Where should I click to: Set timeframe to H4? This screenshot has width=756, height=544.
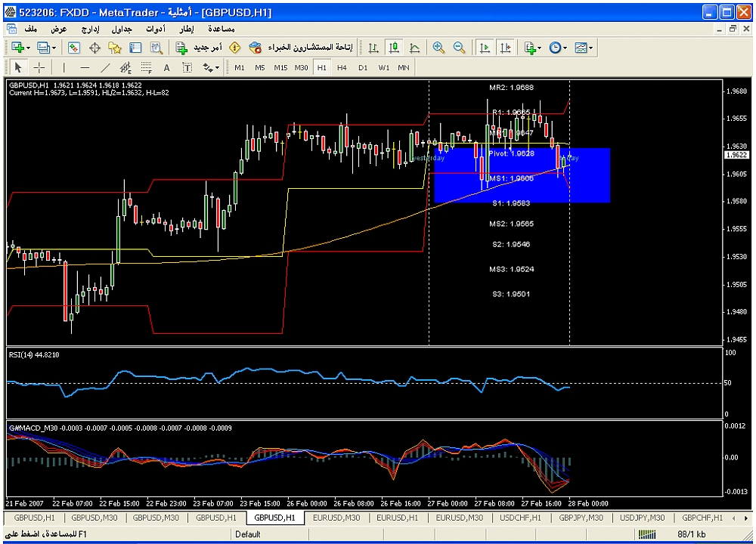click(342, 67)
